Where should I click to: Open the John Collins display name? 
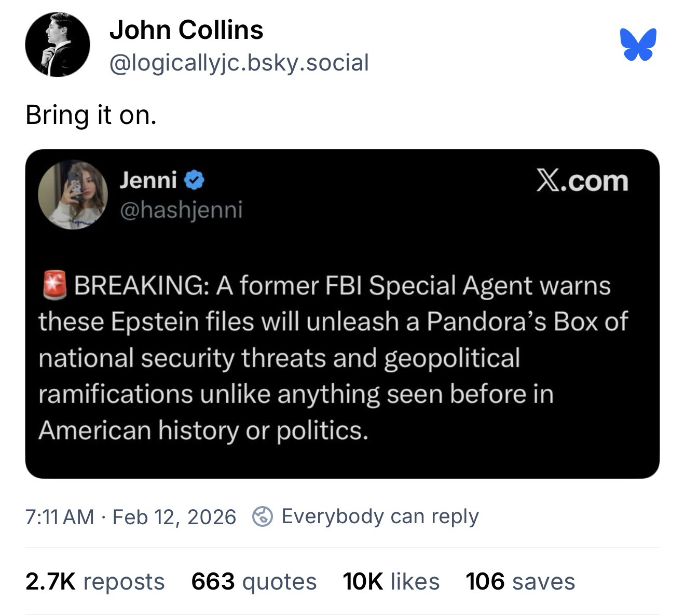[x=186, y=30]
